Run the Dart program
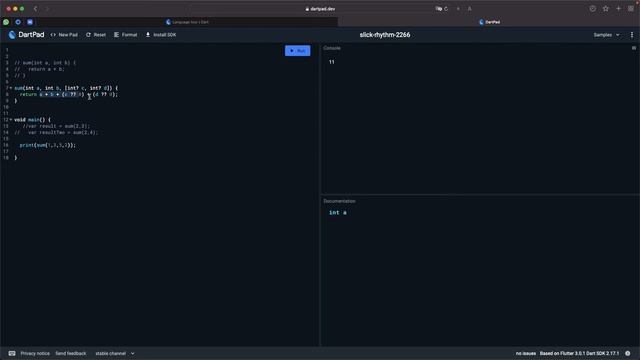The width and height of the screenshot is (640, 360). (298, 51)
